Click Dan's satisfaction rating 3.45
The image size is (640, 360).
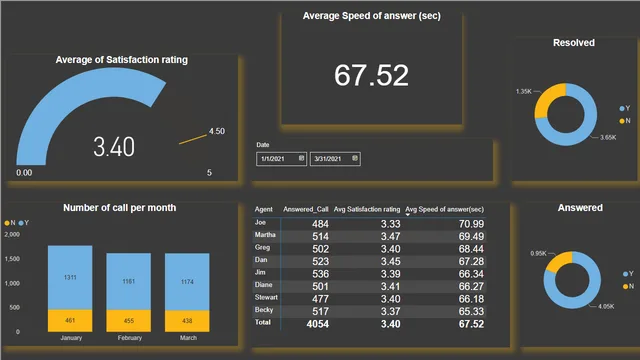coord(391,261)
